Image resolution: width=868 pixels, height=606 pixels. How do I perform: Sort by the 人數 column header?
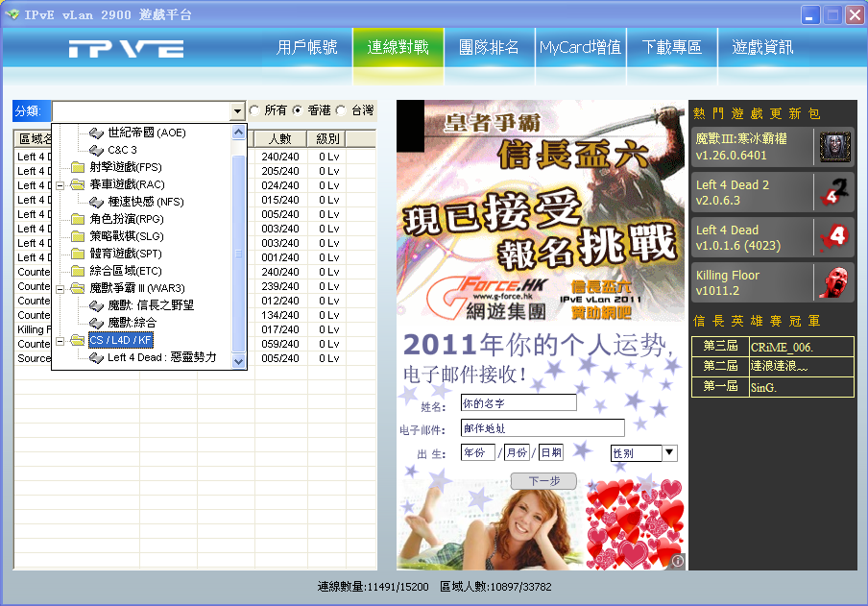(x=280, y=138)
